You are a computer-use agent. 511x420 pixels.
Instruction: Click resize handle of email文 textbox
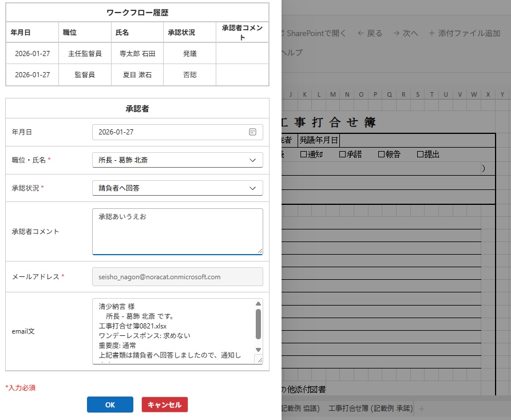[258, 359]
